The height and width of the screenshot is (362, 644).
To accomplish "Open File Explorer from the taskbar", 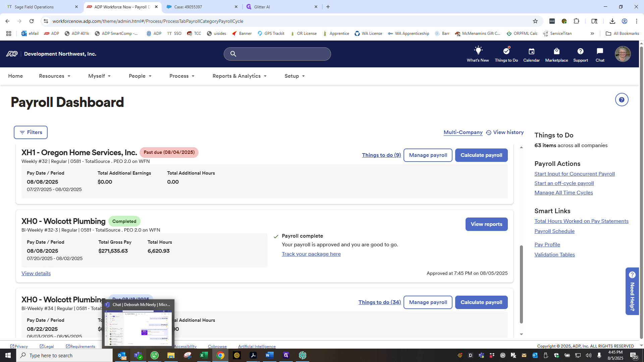I will point(171,355).
